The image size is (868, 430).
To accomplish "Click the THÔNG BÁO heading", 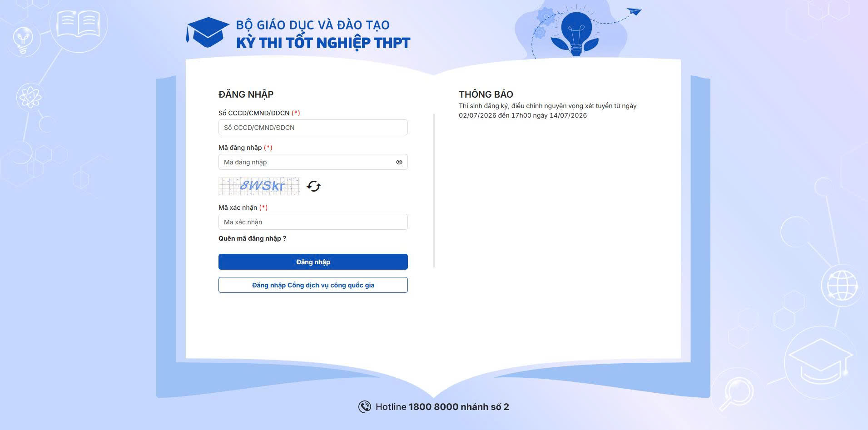I will click(486, 94).
